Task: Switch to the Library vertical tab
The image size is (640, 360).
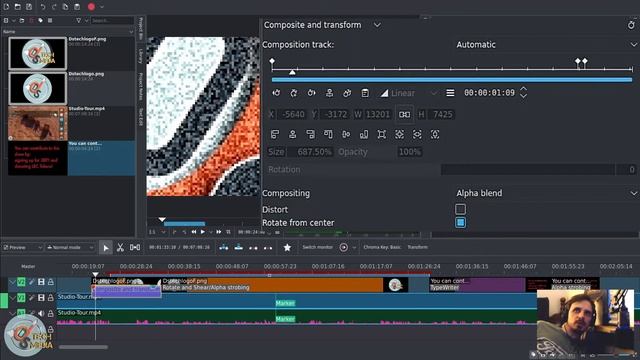Action: pyautogui.click(x=141, y=56)
